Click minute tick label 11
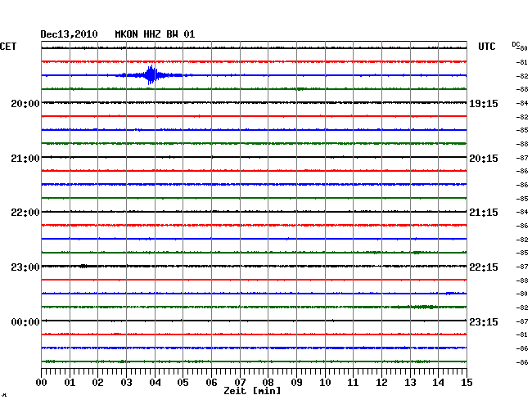Screen dimensions: 532x404 coord(353,383)
